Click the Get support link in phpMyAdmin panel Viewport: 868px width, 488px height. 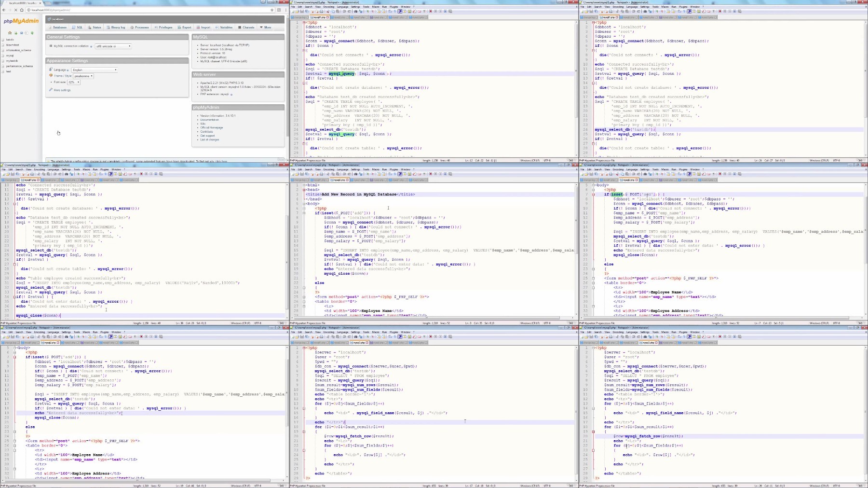[207, 136]
